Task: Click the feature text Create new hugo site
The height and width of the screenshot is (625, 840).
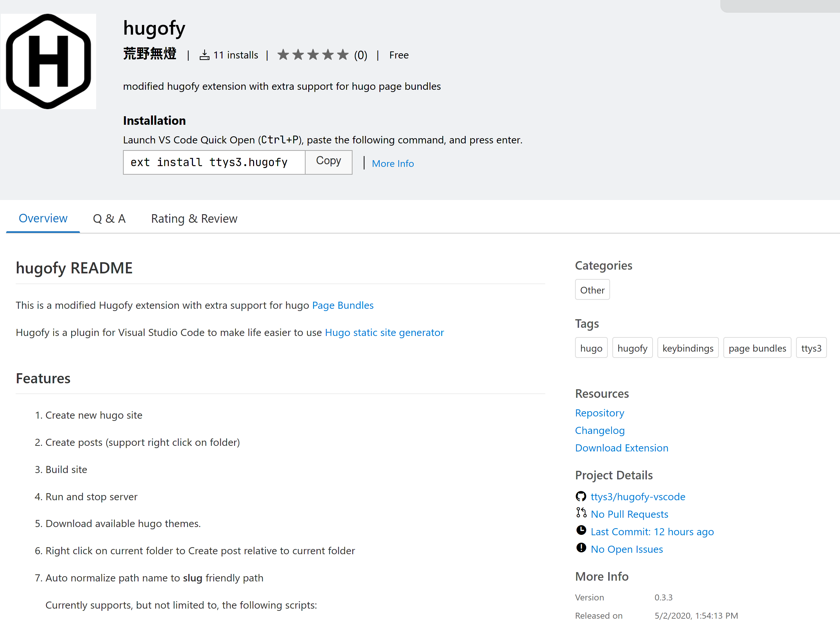Action: 94,415
